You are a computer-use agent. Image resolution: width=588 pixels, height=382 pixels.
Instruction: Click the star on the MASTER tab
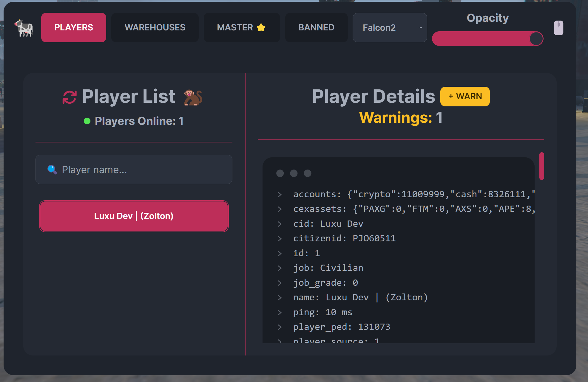coord(261,27)
